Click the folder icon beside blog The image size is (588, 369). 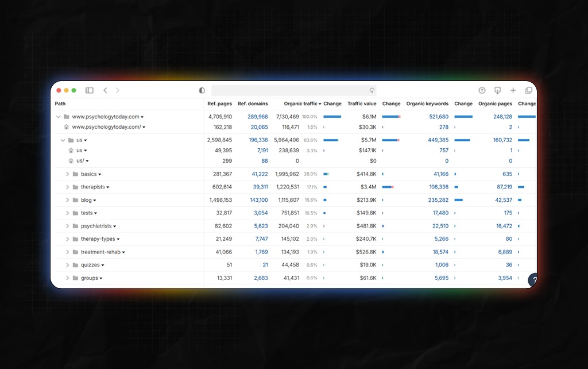point(75,200)
